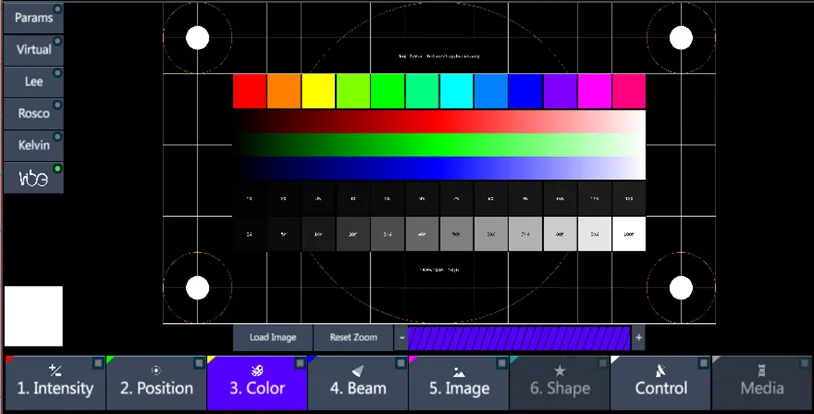Open the 6. Shape tab

pyautogui.click(x=560, y=383)
